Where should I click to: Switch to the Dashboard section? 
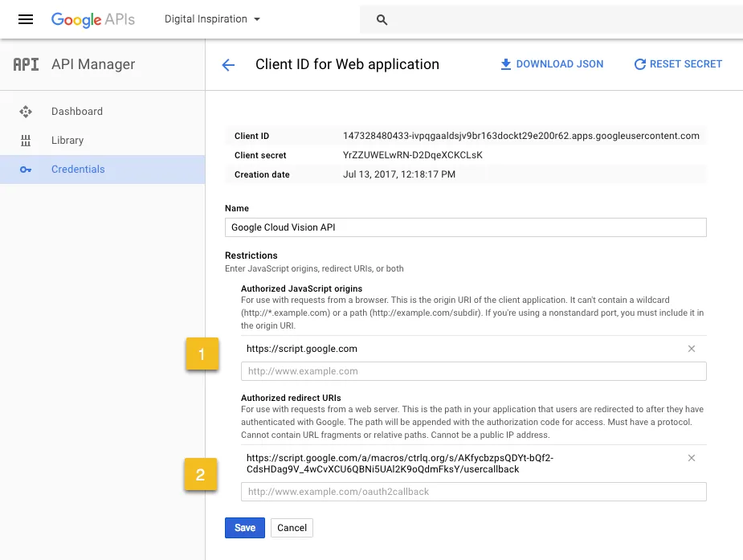pyautogui.click(x=78, y=112)
